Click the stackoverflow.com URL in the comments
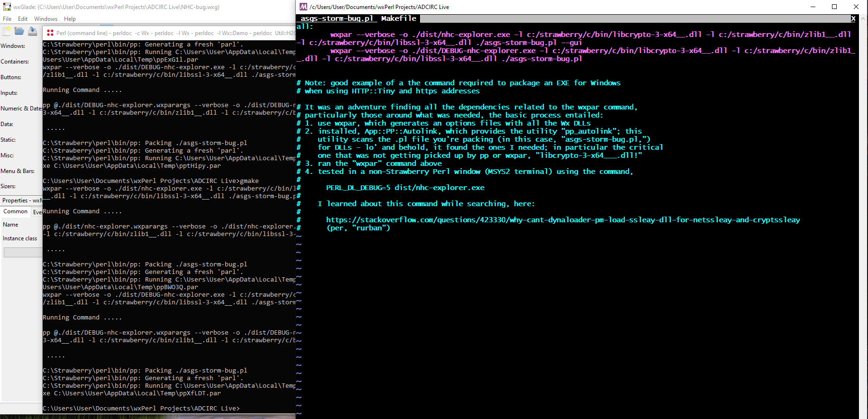868x419 pixels. pyautogui.click(x=563, y=220)
